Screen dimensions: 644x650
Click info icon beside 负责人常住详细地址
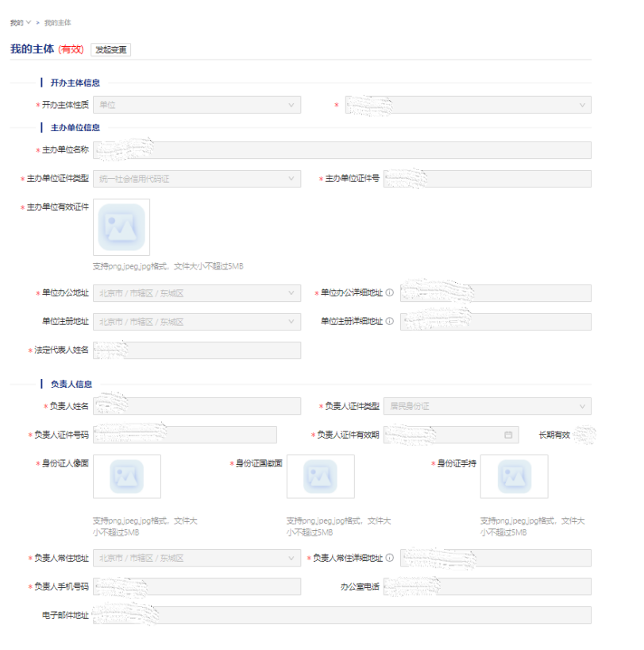tap(390, 558)
